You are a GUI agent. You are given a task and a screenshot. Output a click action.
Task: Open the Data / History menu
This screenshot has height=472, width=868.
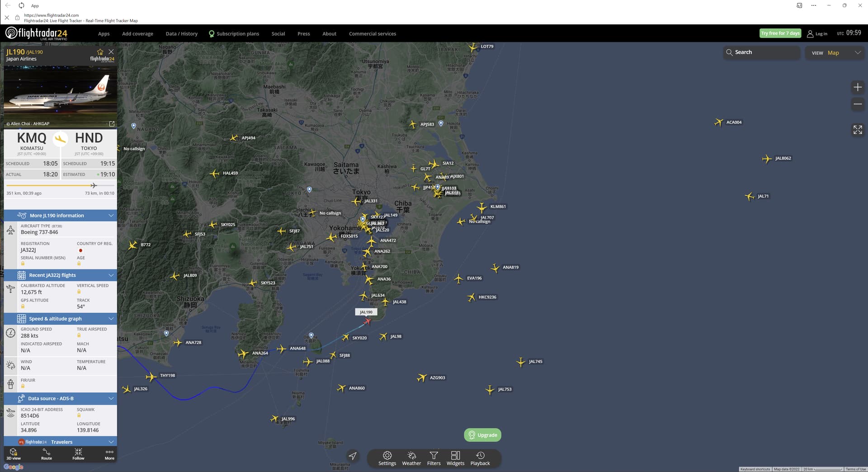pyautogui.click(x=181, y=33)
